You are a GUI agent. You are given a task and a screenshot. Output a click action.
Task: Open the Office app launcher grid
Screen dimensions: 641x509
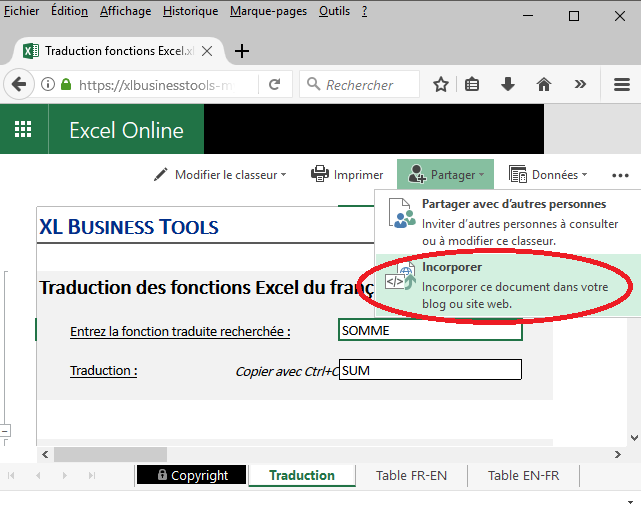(x=23, y=129)
